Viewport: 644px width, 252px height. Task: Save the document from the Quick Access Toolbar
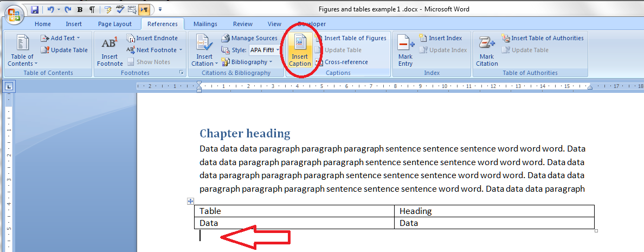[x=35, y=10]
